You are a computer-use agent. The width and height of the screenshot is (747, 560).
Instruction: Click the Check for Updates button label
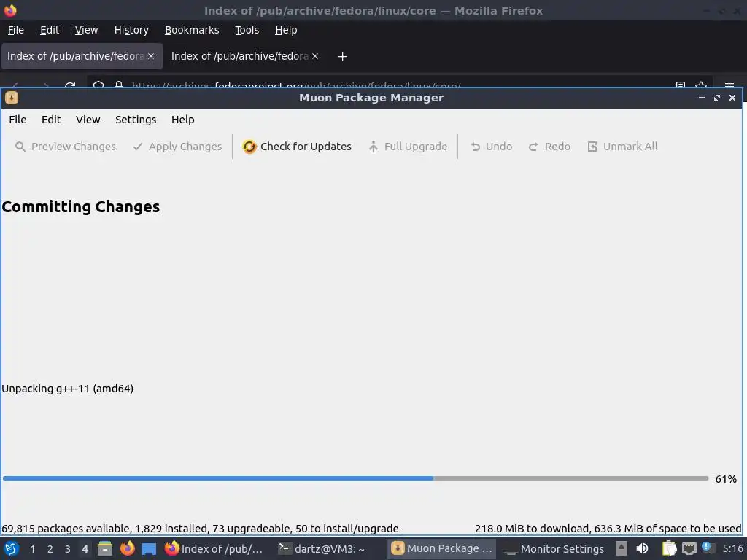click(306, 147)
